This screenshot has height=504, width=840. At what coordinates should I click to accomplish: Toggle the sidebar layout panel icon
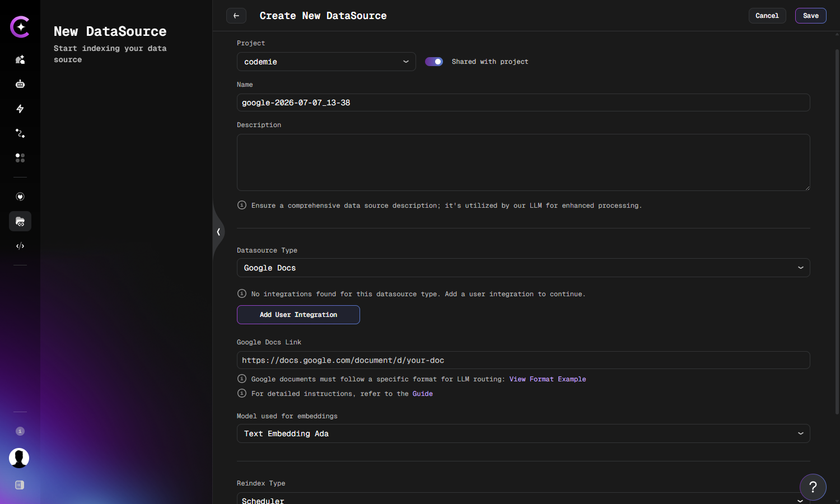[x=20, y=485]
